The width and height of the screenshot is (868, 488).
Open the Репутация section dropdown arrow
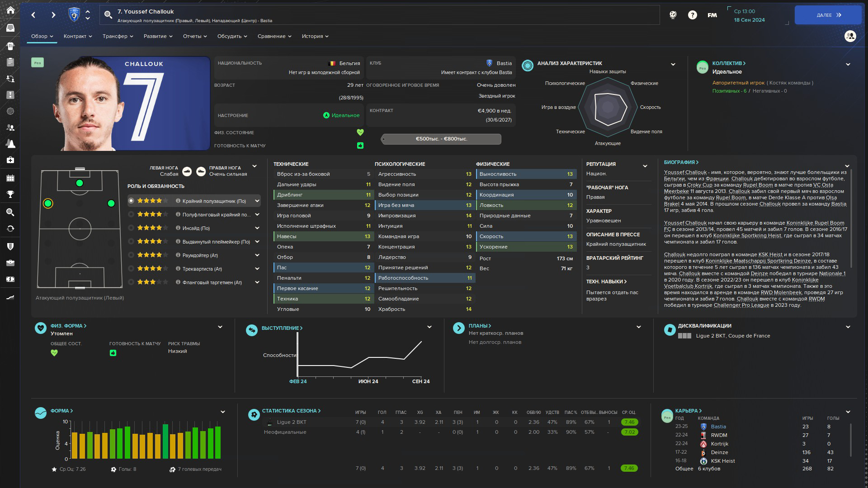pyautogui.click(x=645, y=166)
